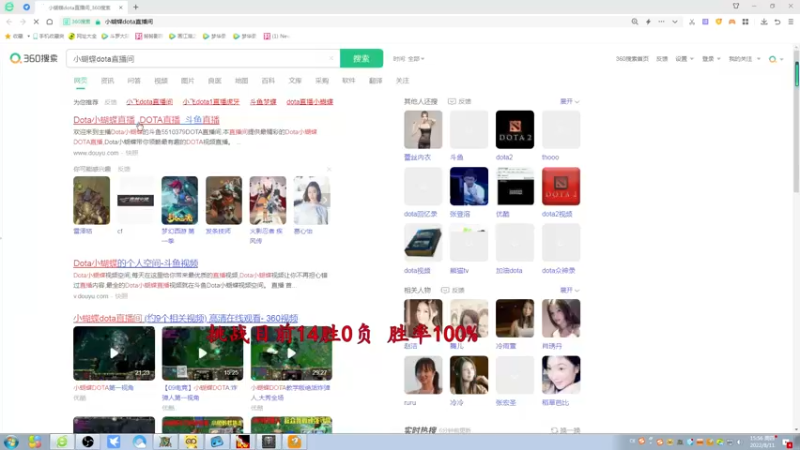Open the 时间 全部 time filter dropdown

(x=409, y=59)
